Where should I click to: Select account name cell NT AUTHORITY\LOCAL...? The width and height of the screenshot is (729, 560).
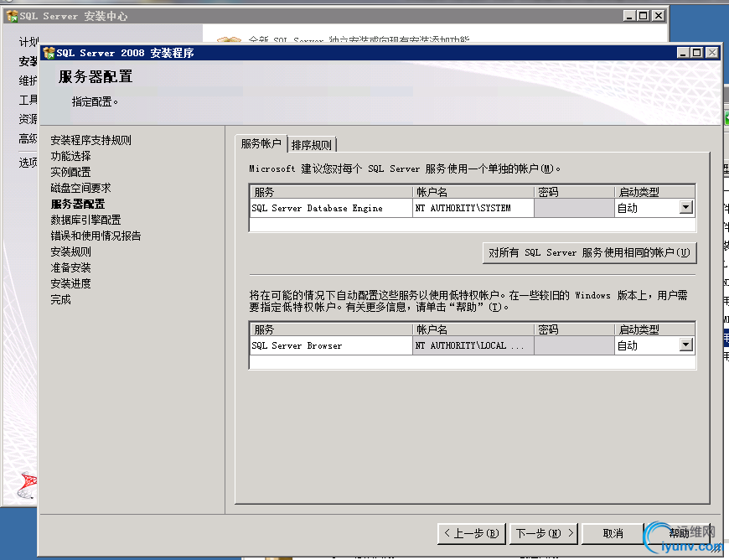click(x=473, y=345)
